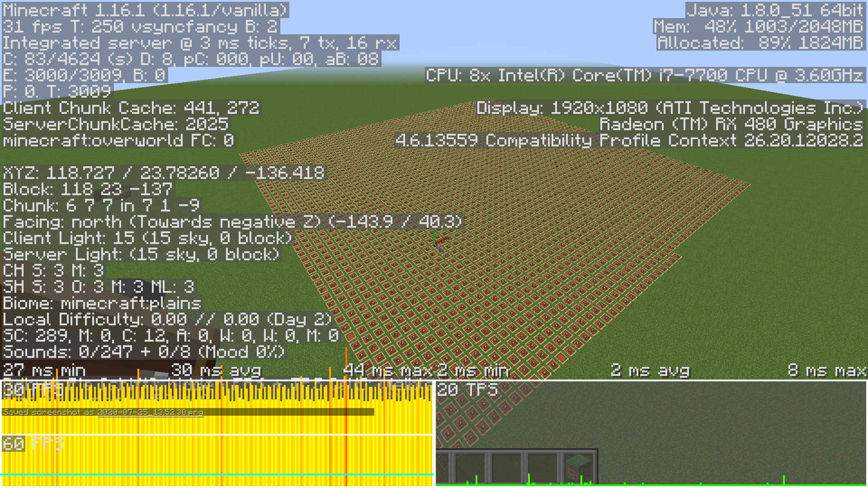Click the CPU Intel Core i7-7700 text
868x488 pixels.
pos(644,75)
